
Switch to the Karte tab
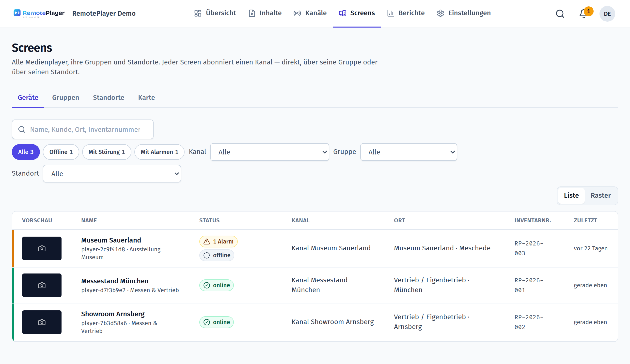pyautogui.click(x=146, y=98)
